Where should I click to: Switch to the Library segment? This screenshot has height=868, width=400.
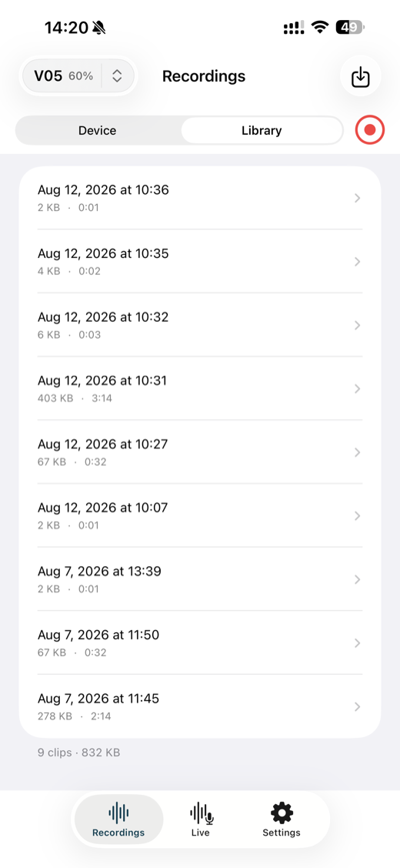coord(262,131)
